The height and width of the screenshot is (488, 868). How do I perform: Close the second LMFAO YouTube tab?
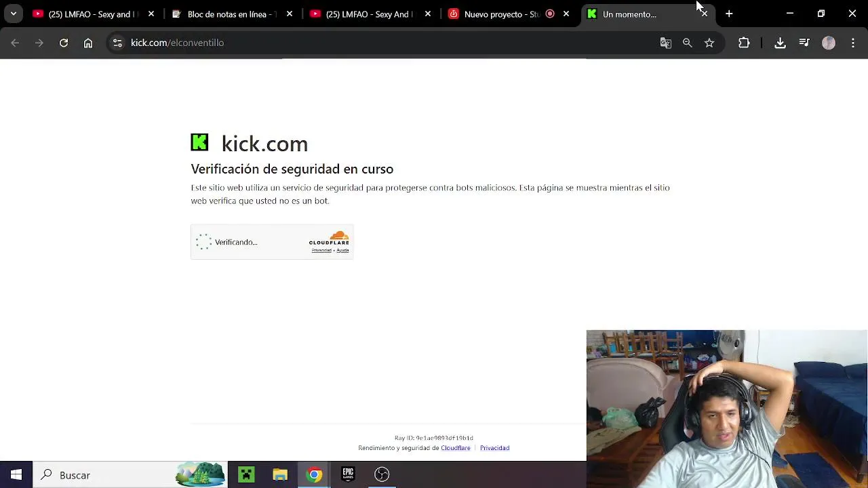(x=428, y=14)
